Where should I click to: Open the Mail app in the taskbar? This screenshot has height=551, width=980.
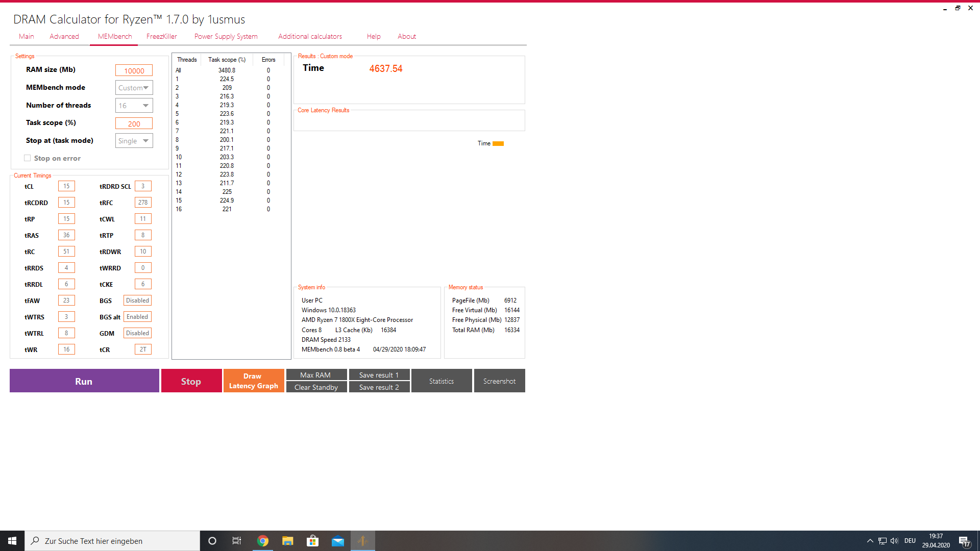pos(338,541)
